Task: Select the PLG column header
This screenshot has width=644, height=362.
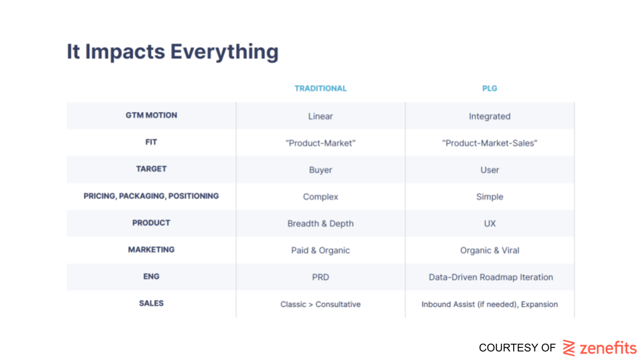Action: coord(490,88)
